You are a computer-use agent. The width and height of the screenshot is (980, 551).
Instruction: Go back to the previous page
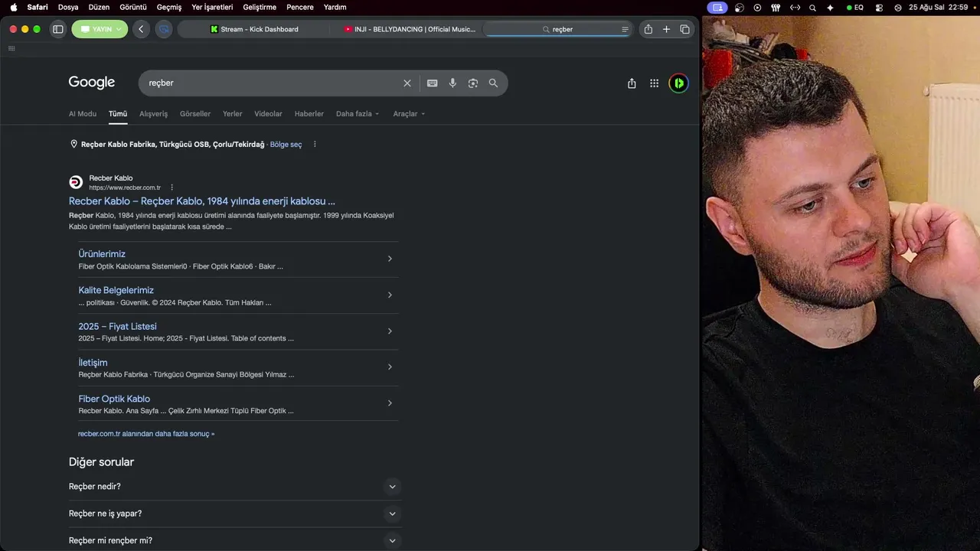(141, 29)
